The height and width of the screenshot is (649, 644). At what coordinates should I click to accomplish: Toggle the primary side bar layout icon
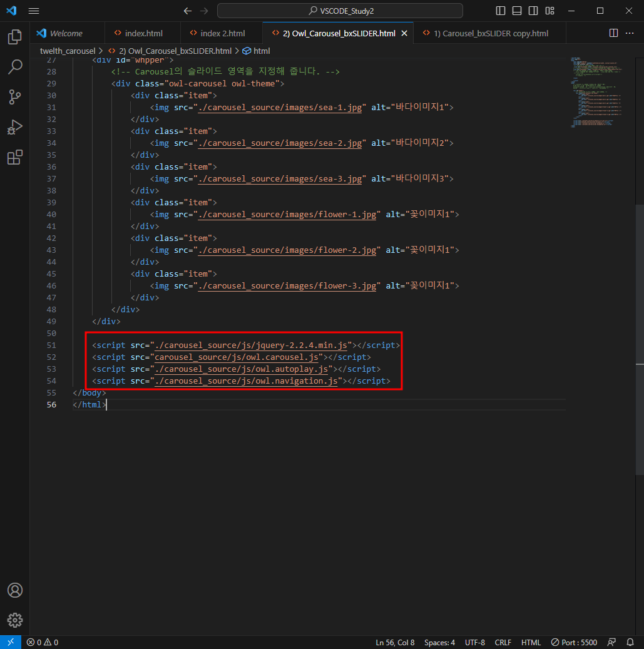pyautogui.click(x=501, y=11)
